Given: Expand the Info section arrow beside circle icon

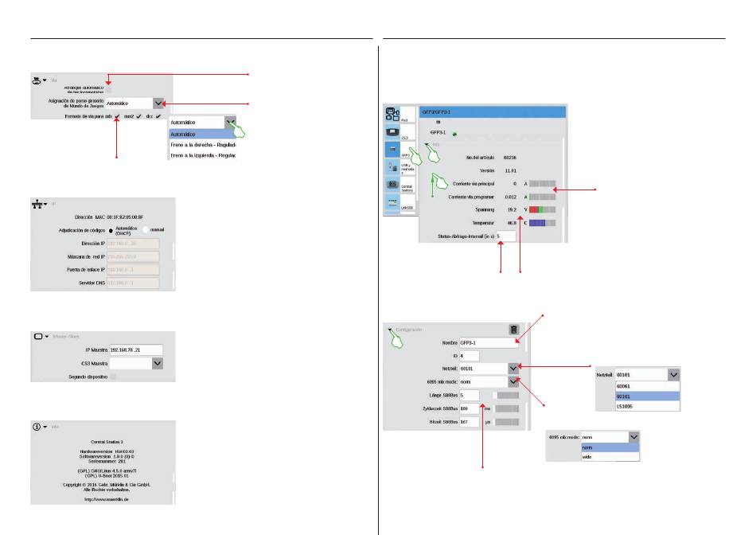Looking at the screenshot, I should [x=45, y=427].
